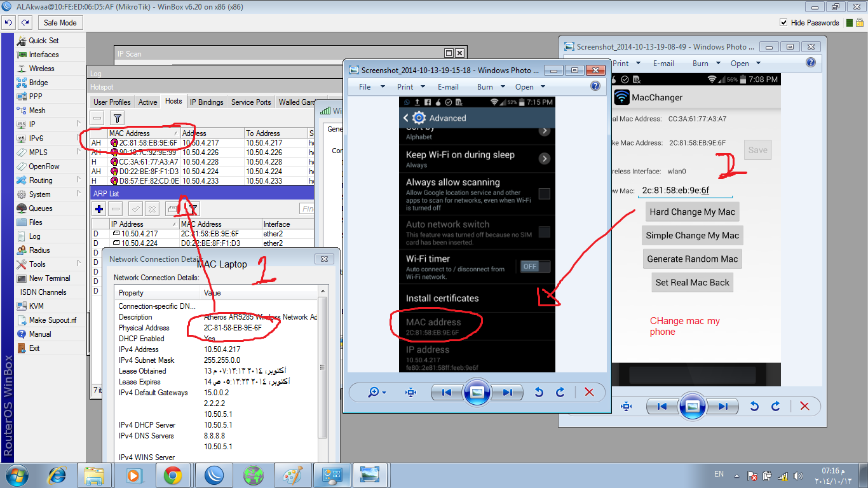Switch to the Active tab in Hotspot

pyautogui.click(x=147, y=102)
